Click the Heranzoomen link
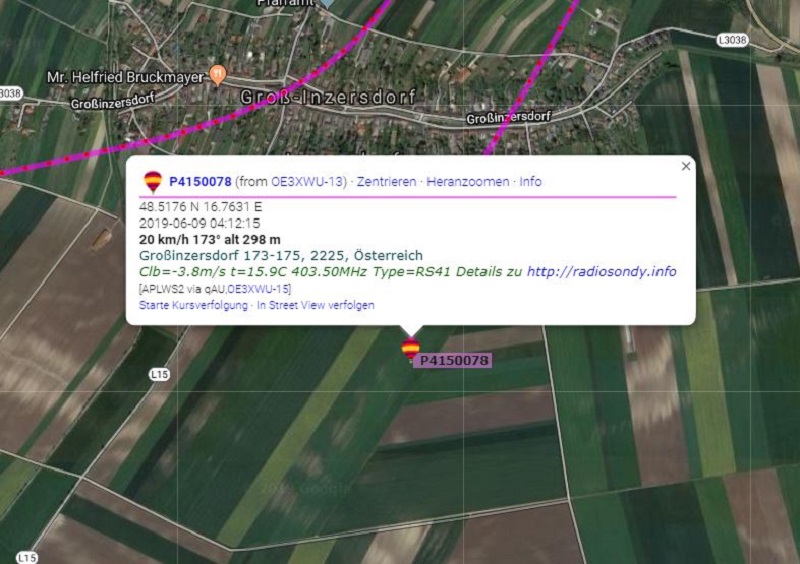Image resolution: width=800 pixels, height=564 pixels. point(467,182)
